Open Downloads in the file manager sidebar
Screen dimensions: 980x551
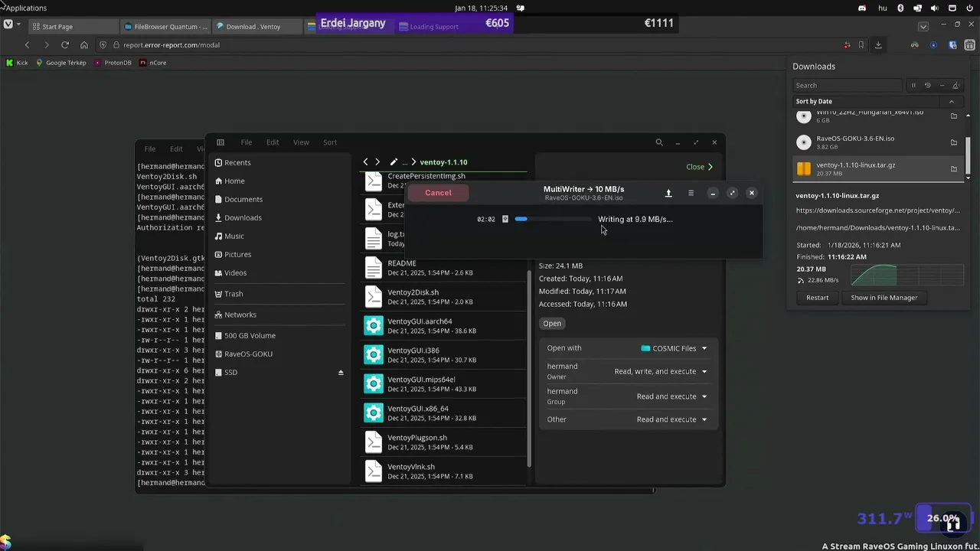[x=279, y=217]
